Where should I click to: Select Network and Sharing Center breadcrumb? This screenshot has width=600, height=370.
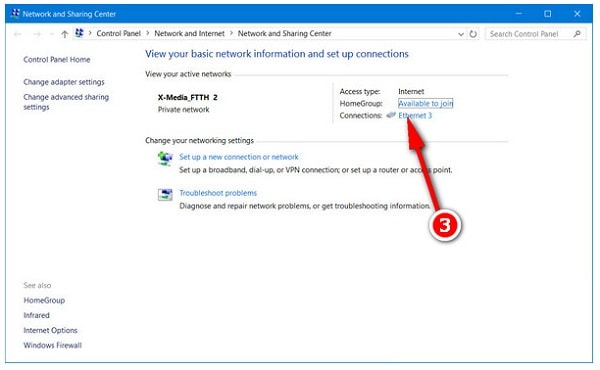284,34
